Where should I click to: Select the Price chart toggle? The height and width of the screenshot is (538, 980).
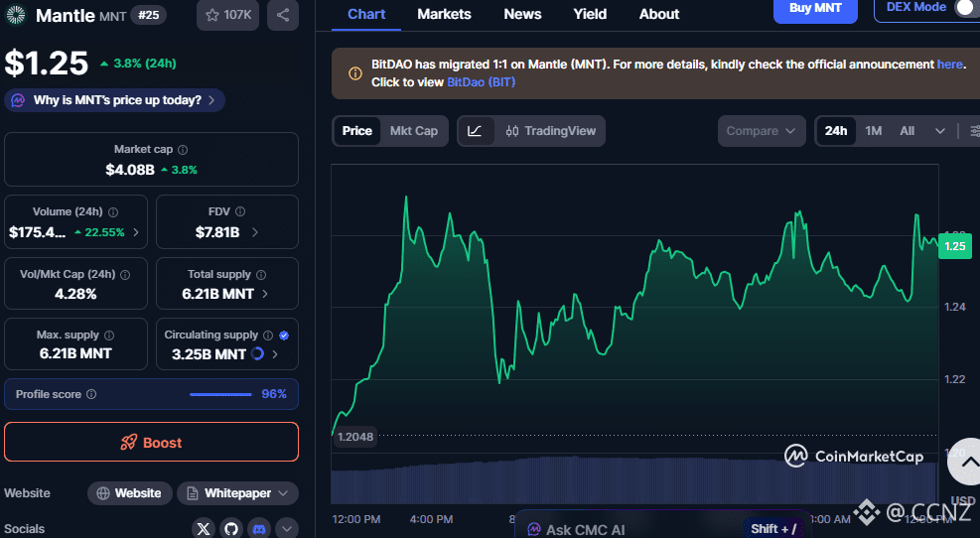[x=356, y=131]
